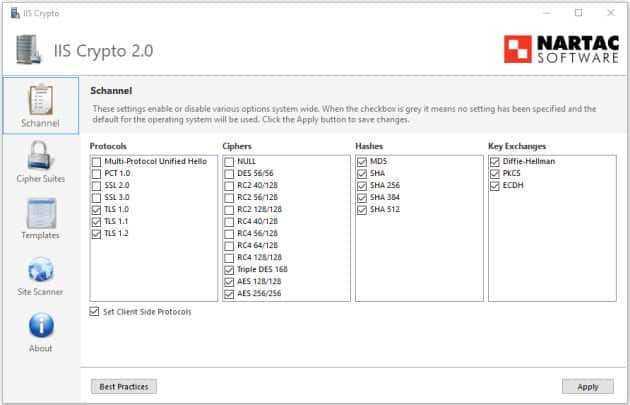Enable SSL 2.0 protocol checkbox
The image size is (630, 405).
pyautogui.click(x=96, y=186)
